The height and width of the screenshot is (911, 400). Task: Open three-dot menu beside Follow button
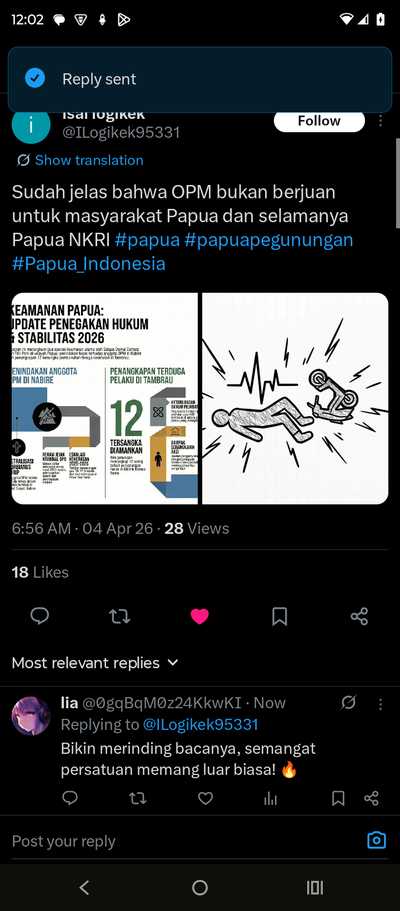pos(381,121)
